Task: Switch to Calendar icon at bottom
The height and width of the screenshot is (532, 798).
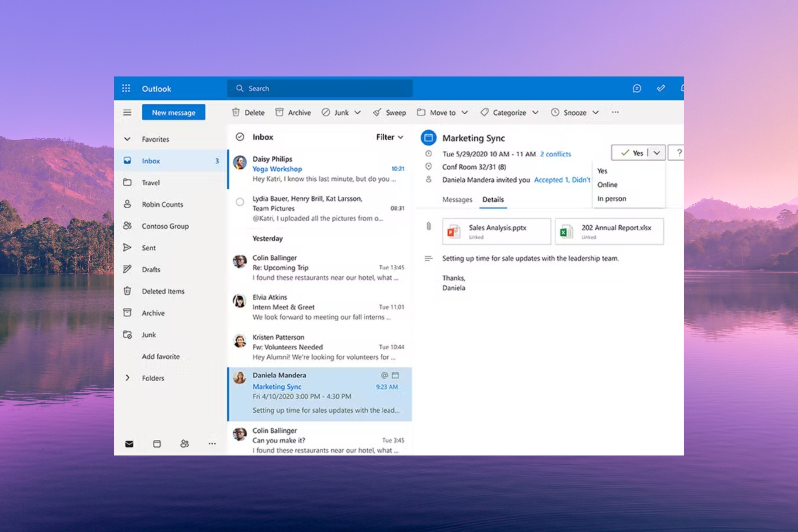Action: (157, 444)
